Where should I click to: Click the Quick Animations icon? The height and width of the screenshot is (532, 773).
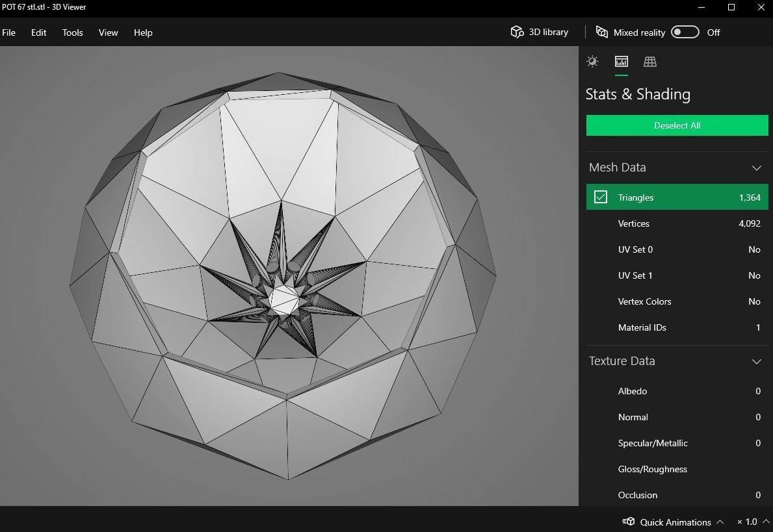point(629,522)
